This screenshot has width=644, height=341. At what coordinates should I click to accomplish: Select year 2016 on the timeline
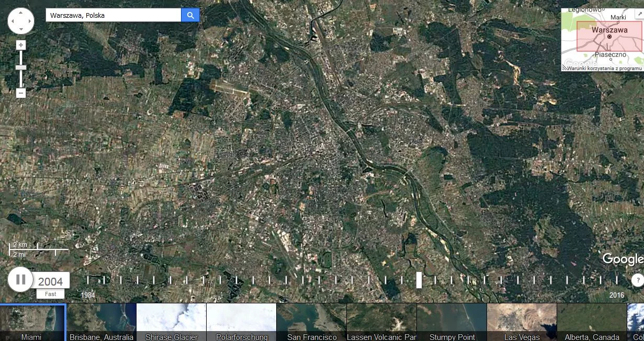point(616,280)
